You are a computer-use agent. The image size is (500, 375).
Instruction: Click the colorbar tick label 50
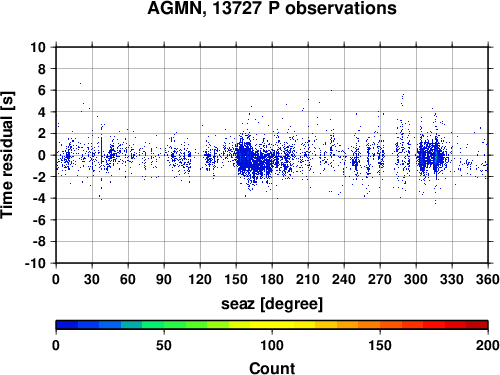pos(164,345)
